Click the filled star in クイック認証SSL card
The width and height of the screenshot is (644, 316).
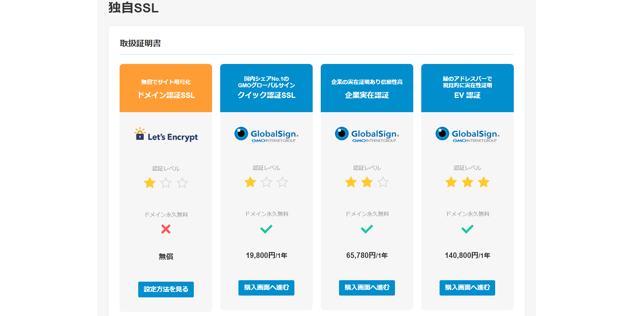tap(250, 182)
